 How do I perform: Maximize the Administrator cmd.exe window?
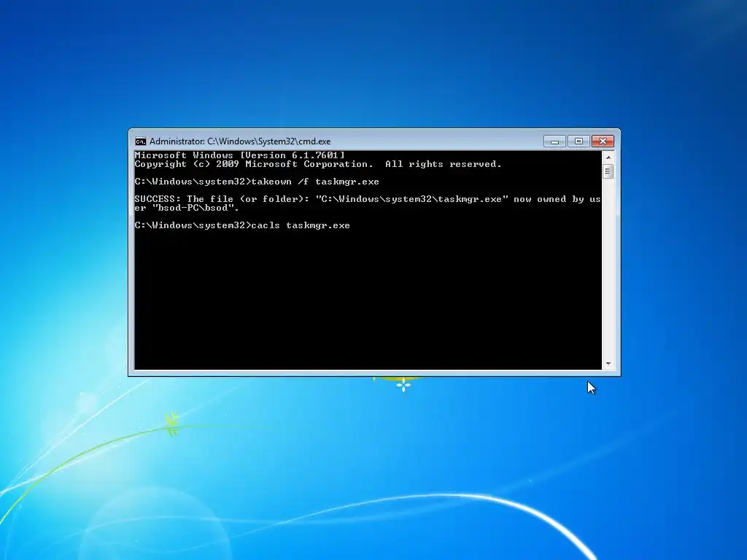578,141
